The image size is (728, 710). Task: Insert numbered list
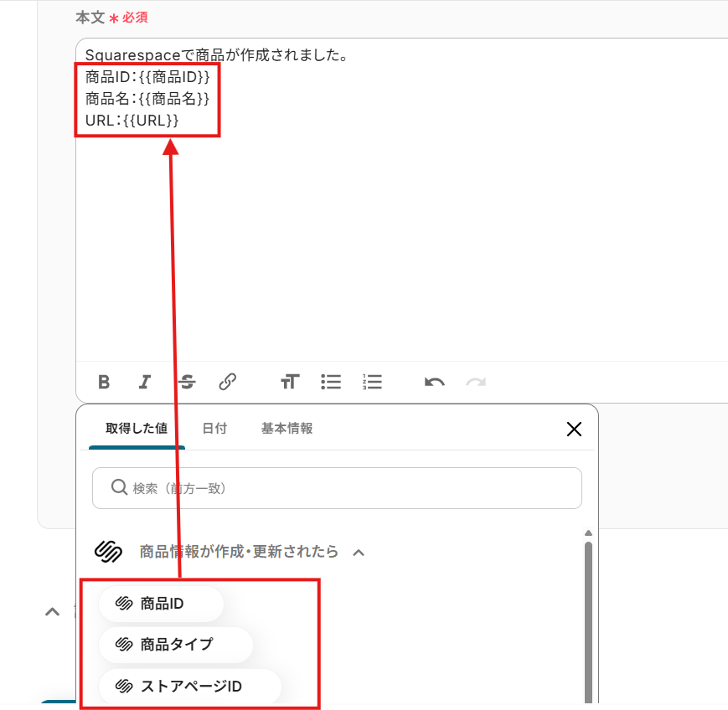coord(372,382)
